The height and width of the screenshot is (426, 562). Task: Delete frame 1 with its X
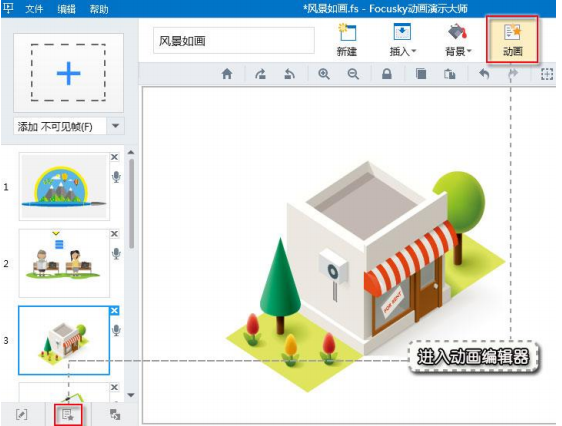114,157
